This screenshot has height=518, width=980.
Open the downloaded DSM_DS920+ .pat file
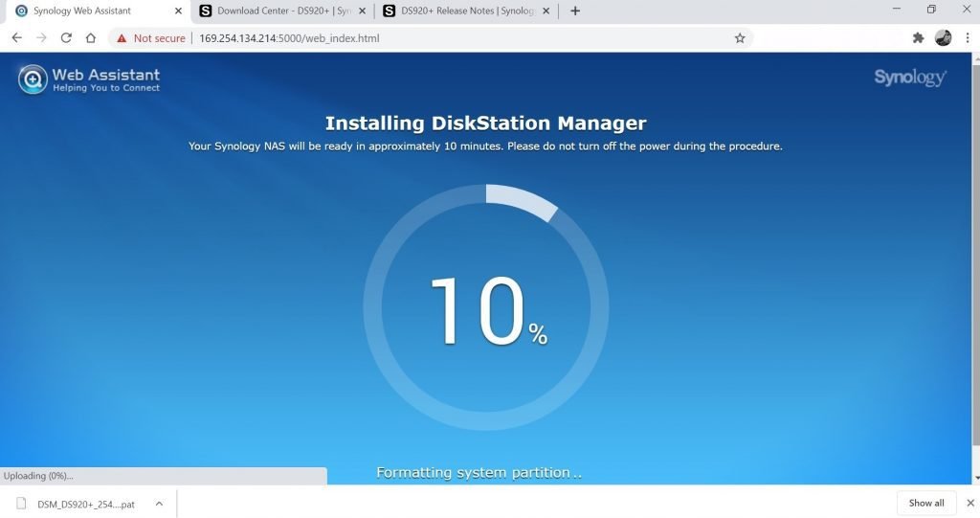pyautogui.click(x=77, y=505)
